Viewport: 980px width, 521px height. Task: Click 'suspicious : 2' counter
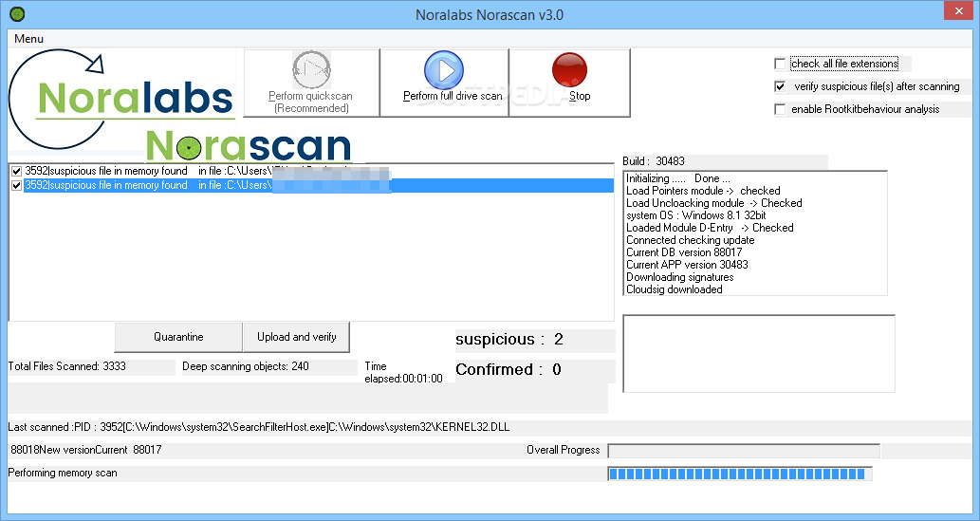[509, 340]
